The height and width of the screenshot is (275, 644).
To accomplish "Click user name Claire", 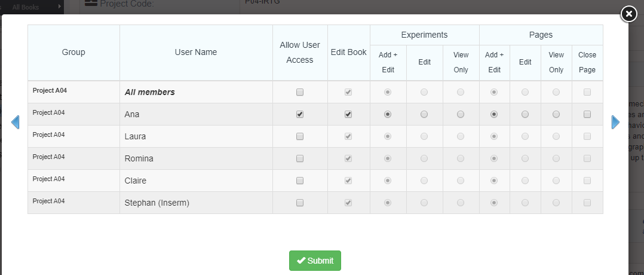I will coord(136,181).
